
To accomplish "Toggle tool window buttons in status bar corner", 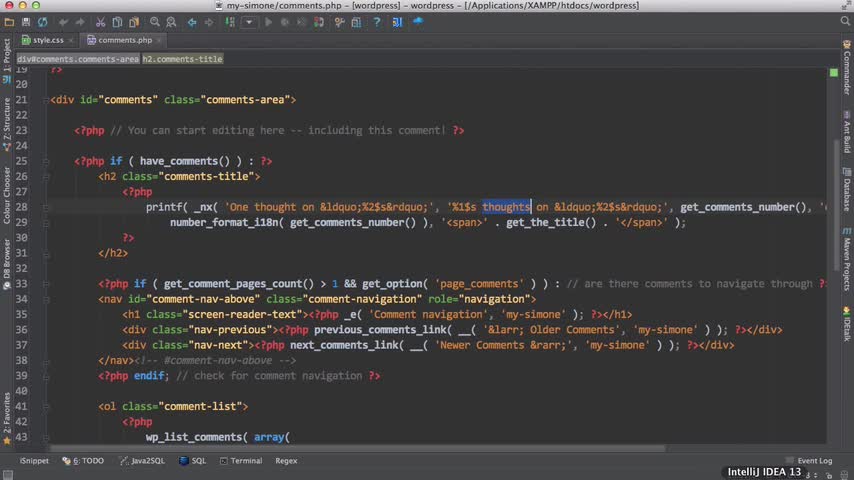I will (x=8, y=475).
